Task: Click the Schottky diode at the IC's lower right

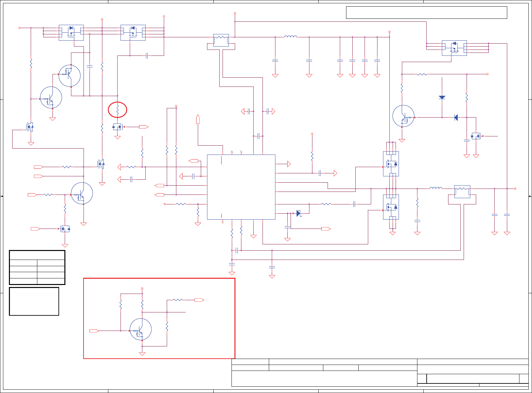Action: click(x=299, y=213)
